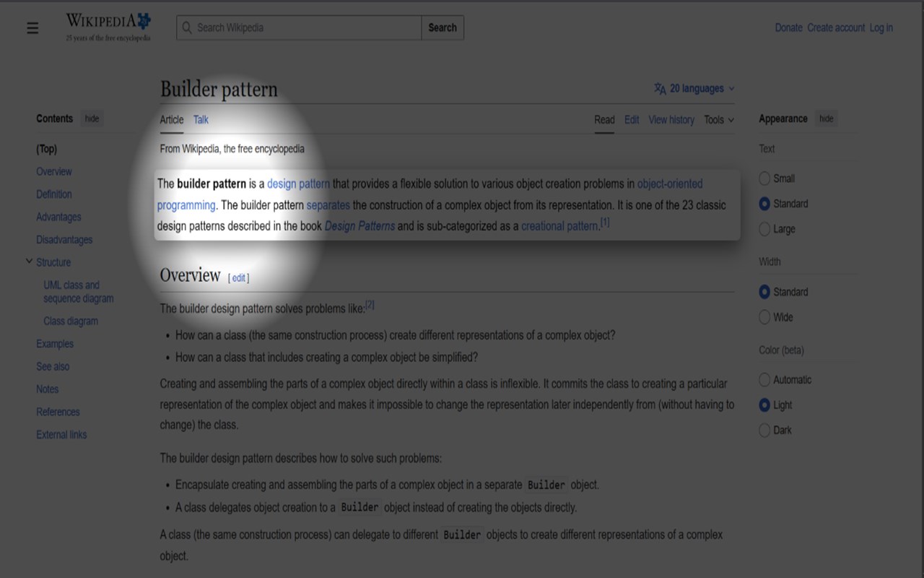The image size is (924, 578).
Task: Open the View history tab
Action: [671, 120]
